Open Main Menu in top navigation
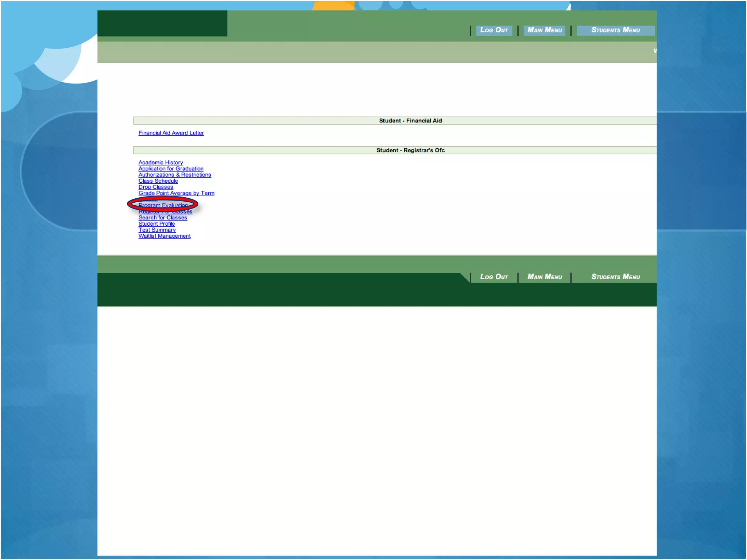The width and height of the screenshot is (747, 560). [x=544, y=30]
